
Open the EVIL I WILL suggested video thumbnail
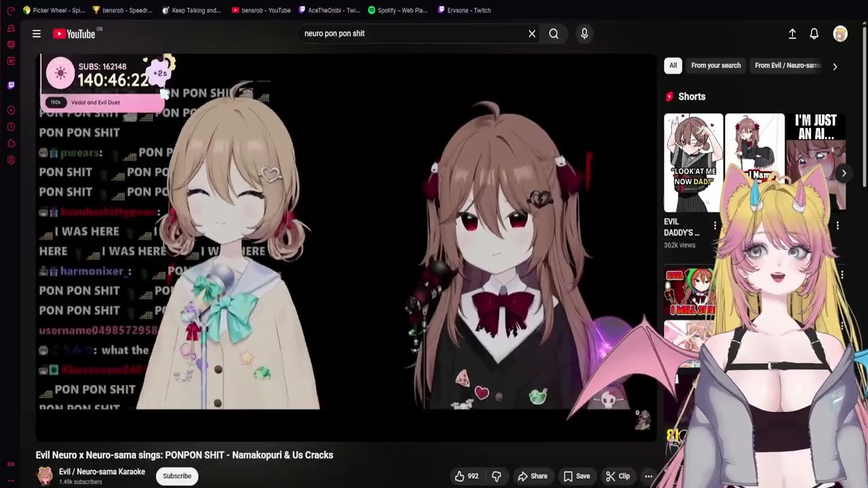pyautogui.click(x=690, y=293)
